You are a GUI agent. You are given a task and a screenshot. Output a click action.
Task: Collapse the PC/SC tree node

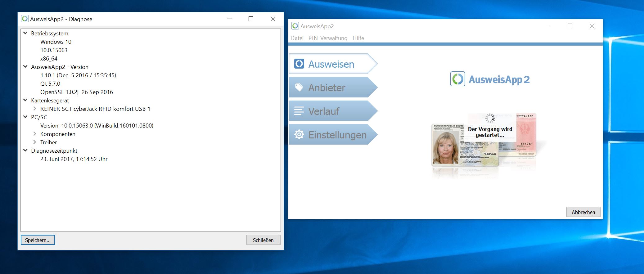25,117
